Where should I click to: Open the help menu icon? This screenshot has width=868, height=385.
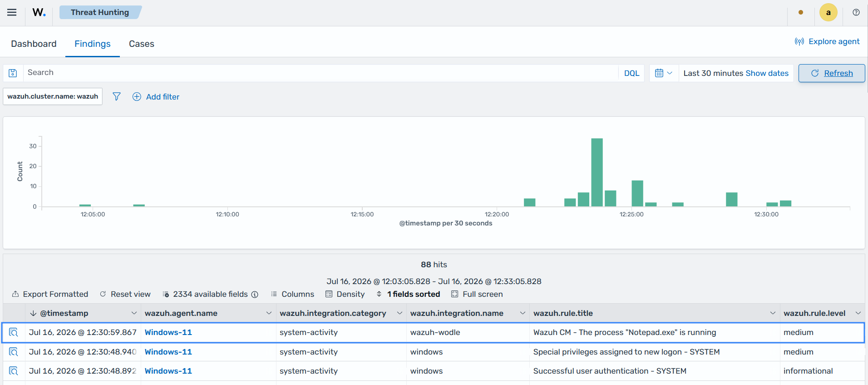click(x=856, y=12)
